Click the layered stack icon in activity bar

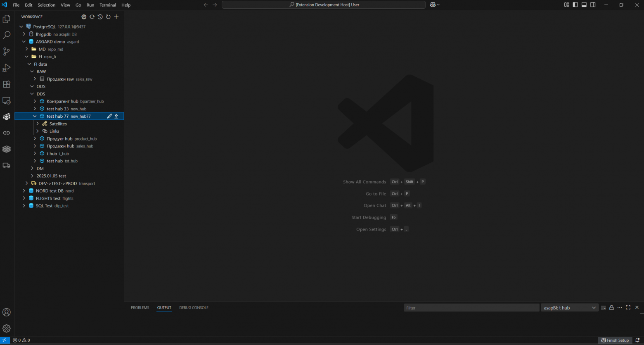tap(7, 149)
